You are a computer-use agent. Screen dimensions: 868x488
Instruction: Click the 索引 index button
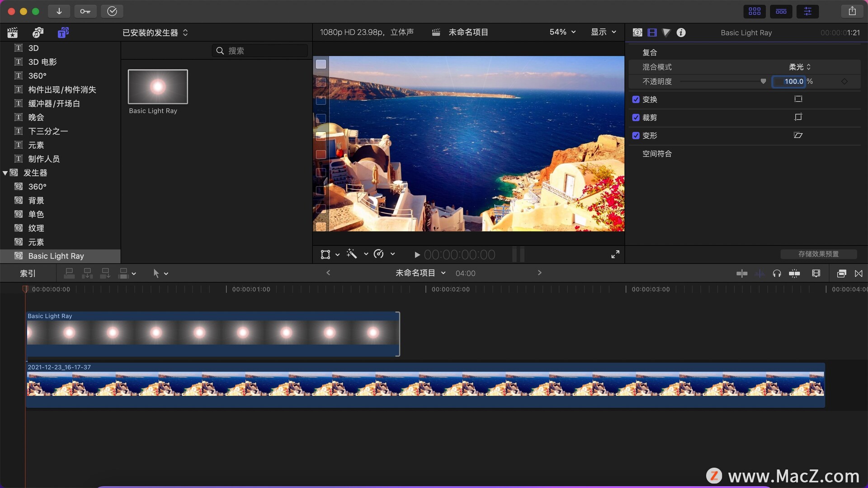tap(28, 273)
